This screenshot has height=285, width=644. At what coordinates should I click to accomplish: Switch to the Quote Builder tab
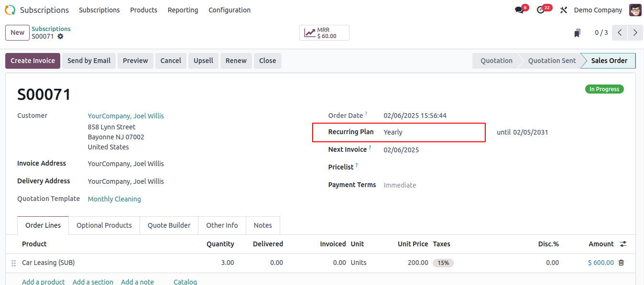coord(169,225)
